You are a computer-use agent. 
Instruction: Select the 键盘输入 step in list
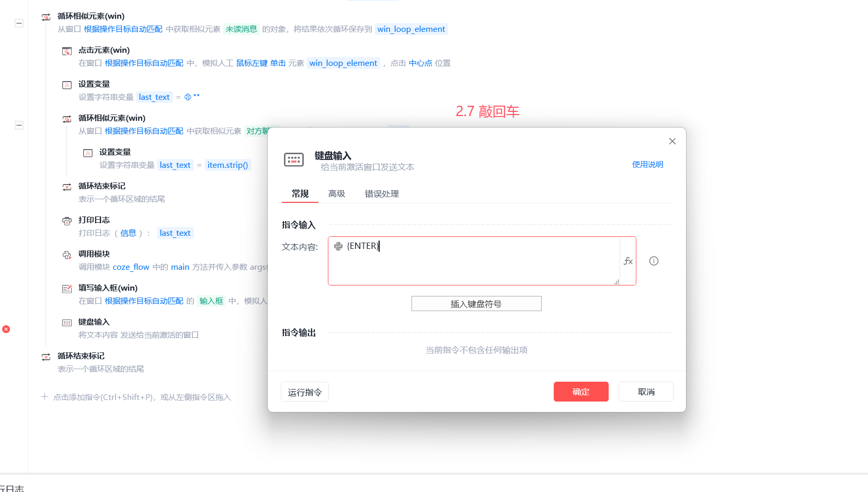pos(94,322)
